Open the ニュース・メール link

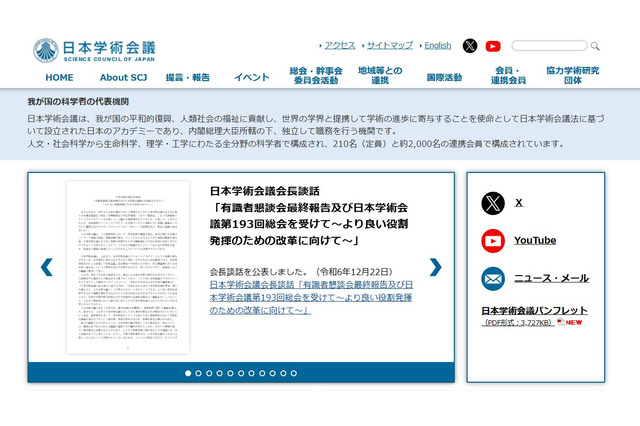[551, 278]
